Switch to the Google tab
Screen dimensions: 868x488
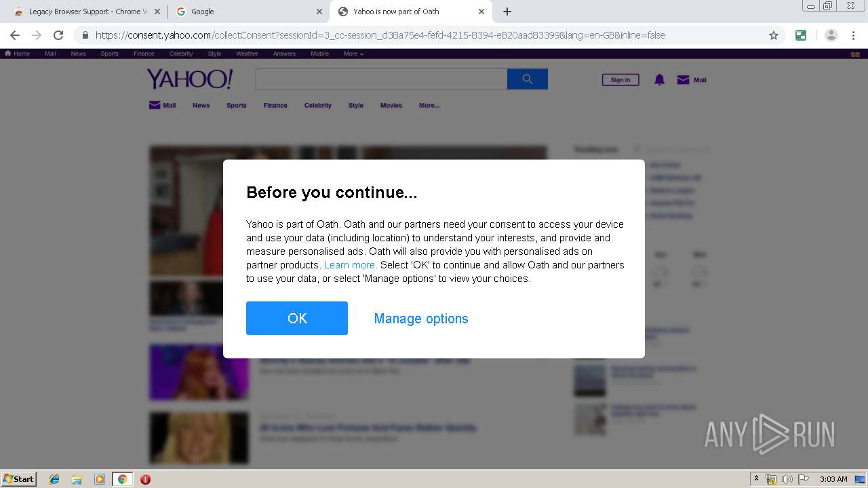[248, 12]
